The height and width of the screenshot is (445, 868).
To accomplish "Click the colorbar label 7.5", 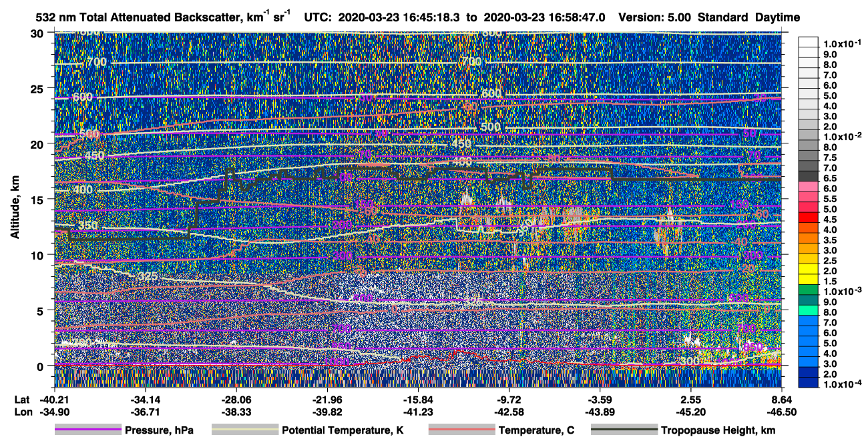I will 829,157.
